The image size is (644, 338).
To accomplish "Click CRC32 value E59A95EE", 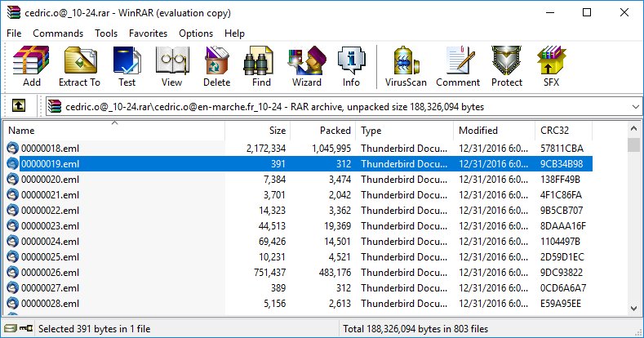I will (561, 304).
